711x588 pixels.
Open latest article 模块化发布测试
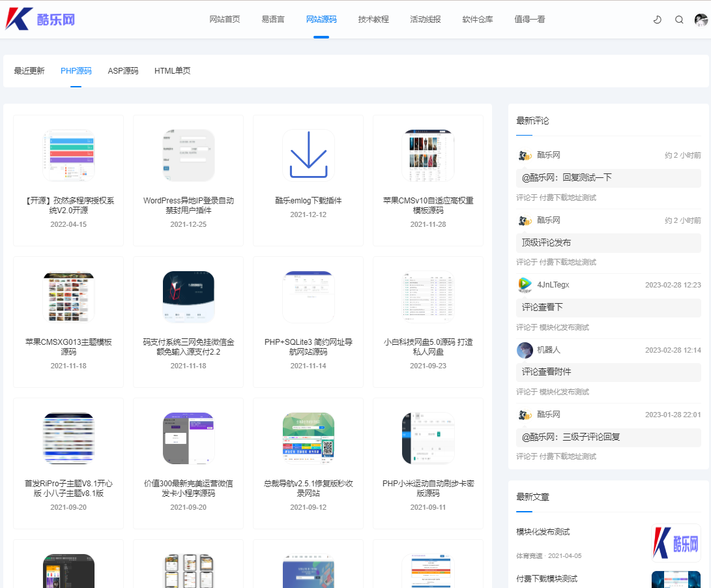[x=543, y=532]
